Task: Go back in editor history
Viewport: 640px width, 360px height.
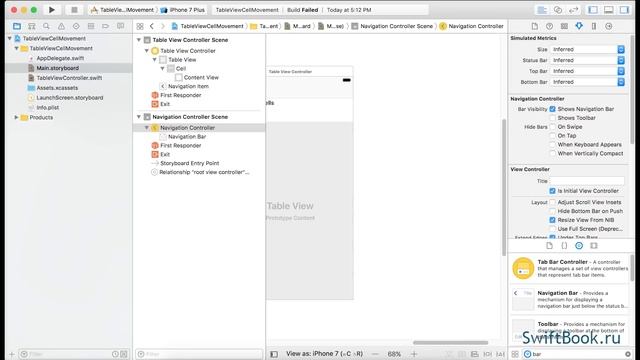Action: 152,26
